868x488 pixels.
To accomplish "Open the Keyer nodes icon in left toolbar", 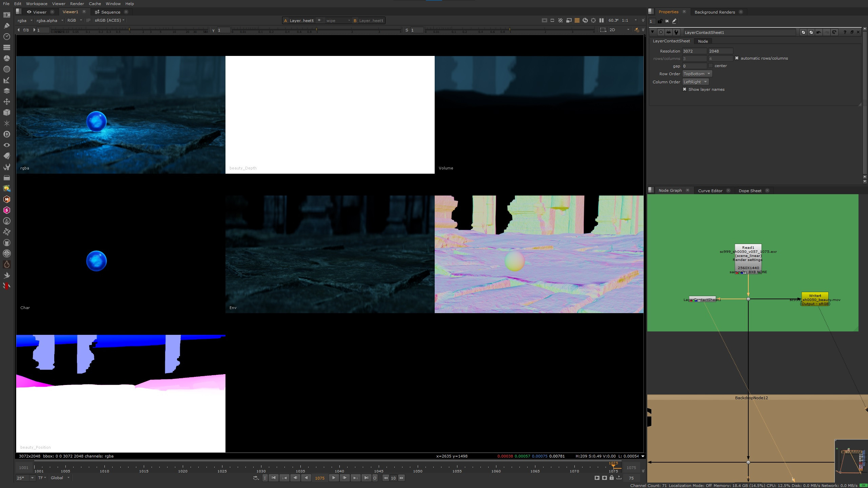I will pos(6,80).
